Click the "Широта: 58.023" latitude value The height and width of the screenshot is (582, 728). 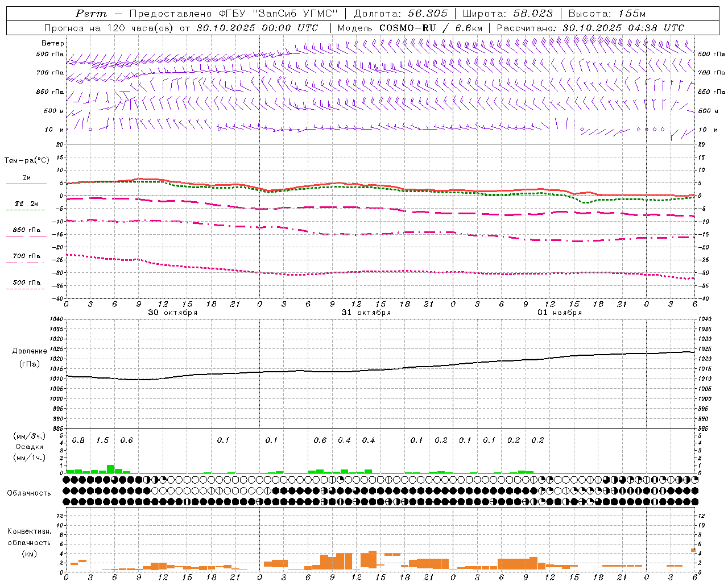pyautogui.click(x=507, y=14)
